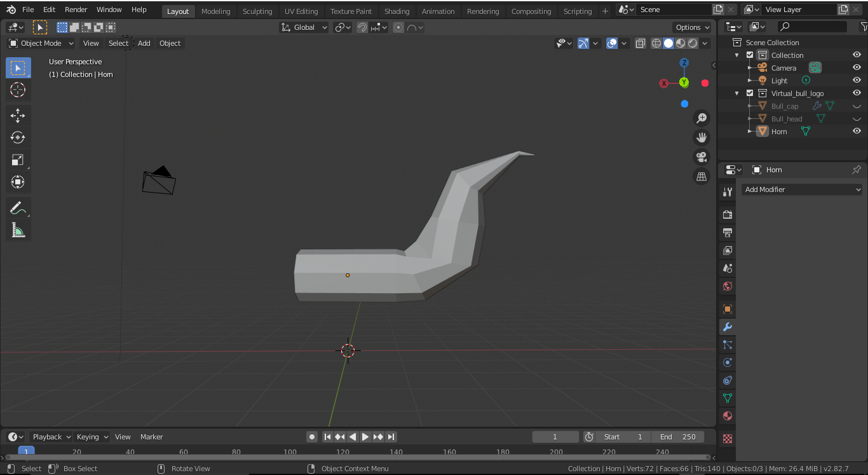
Task: Toggle camera view with the camera button
Action: (702, 157)
